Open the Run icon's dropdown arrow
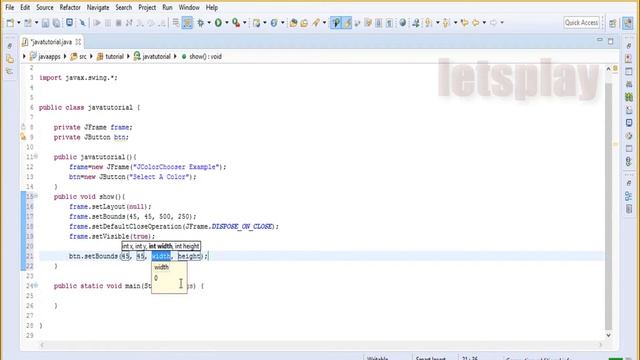 point(227,23)
